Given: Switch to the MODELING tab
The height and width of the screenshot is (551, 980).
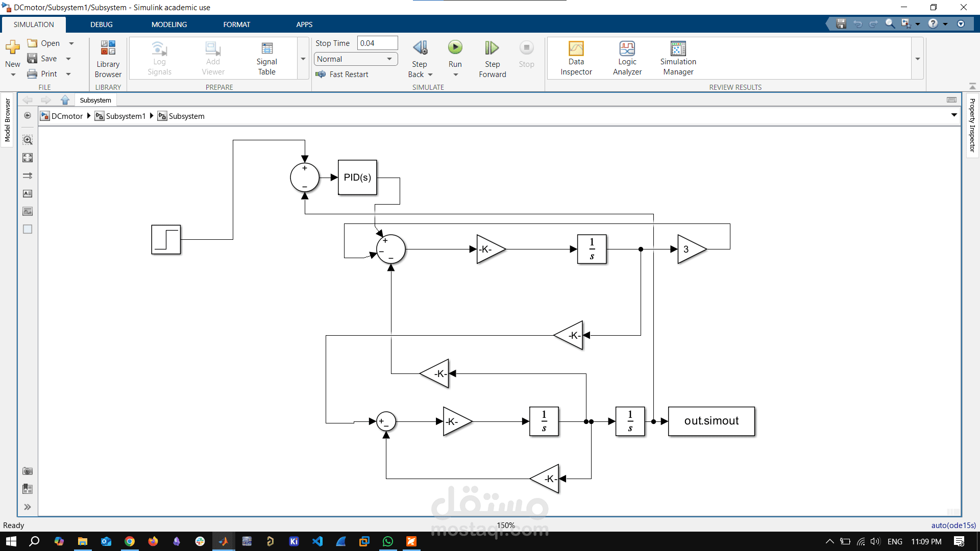Looking at the screenshot, I should (169, 24).
